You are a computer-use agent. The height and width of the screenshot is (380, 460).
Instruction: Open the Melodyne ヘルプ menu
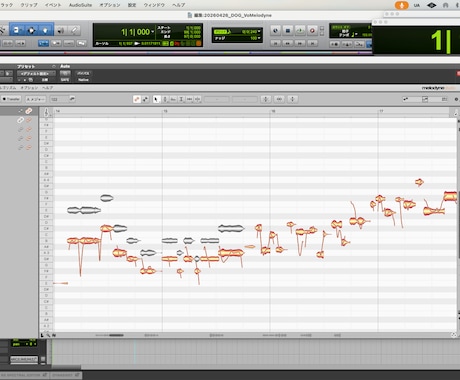pyautogui.click(x=48, y=88)
